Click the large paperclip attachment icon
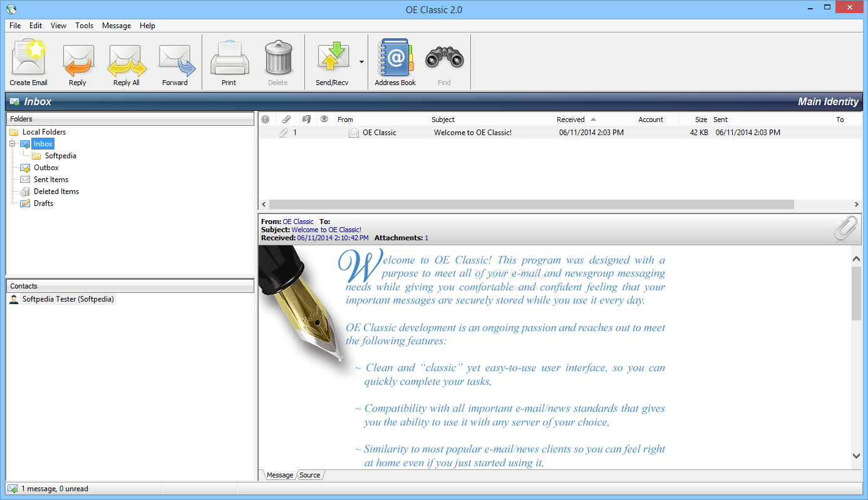868x500 pixels. (845, 228)
